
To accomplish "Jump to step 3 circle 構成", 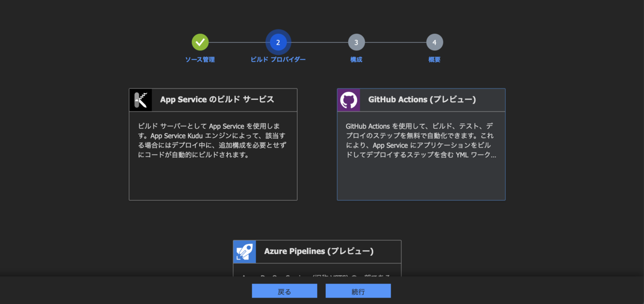I will coord(356,42).
